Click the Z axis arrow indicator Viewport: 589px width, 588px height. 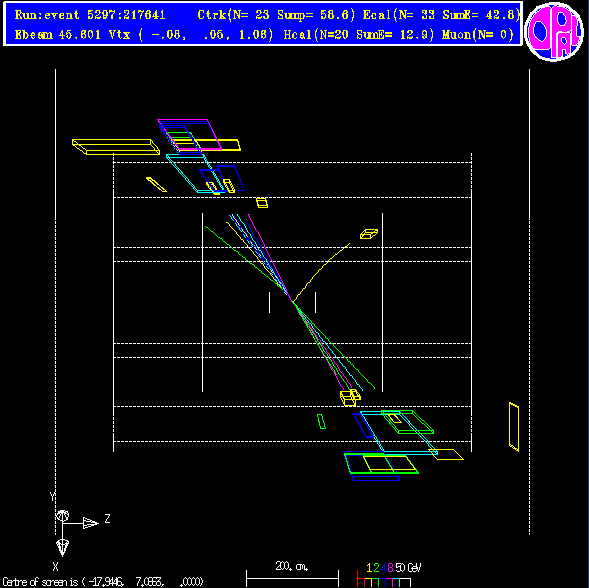(x=90, y=523)
